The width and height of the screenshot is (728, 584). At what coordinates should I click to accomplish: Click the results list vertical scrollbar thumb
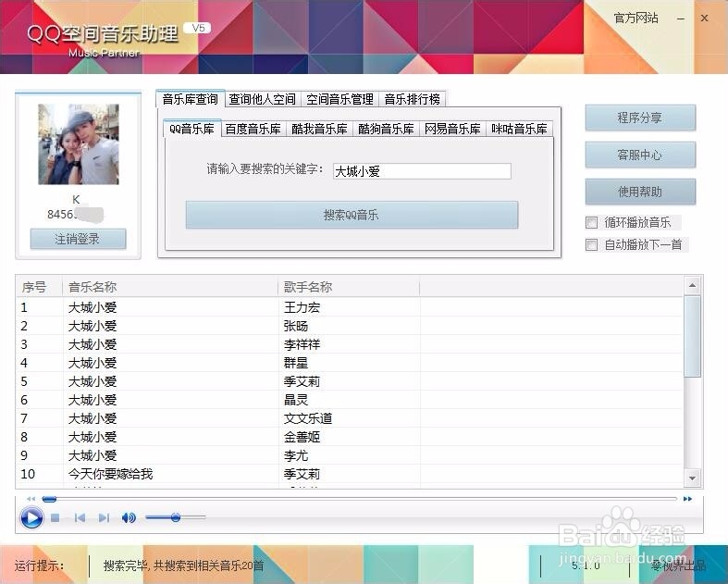tap(692, 337)
